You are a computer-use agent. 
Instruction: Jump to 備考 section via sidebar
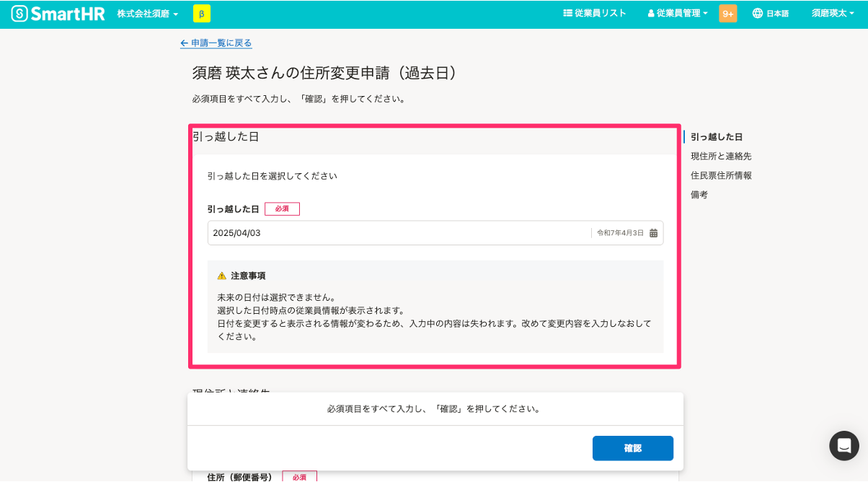pyautogui.click(x=699, y=194)
